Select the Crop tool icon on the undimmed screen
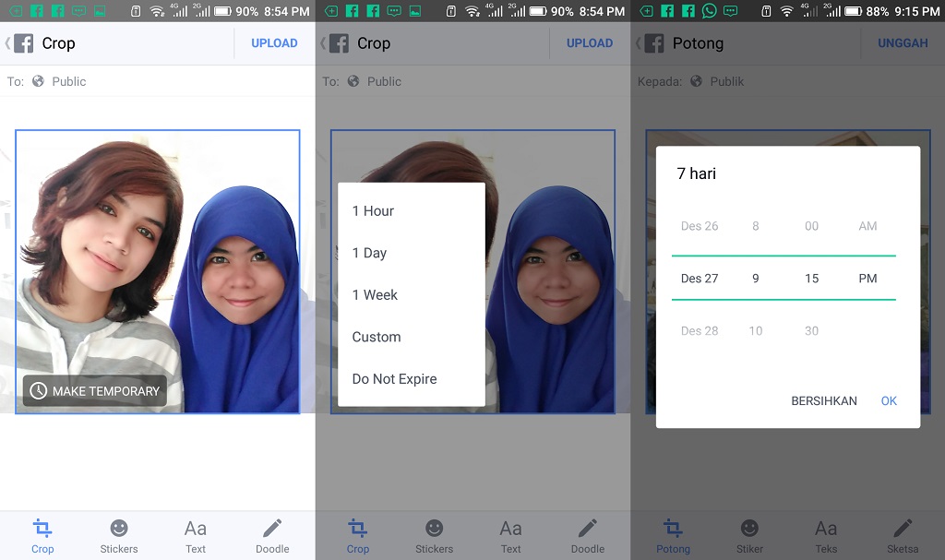Image resolution: width=945 pixels, height=560 pixels. point(42,529)
